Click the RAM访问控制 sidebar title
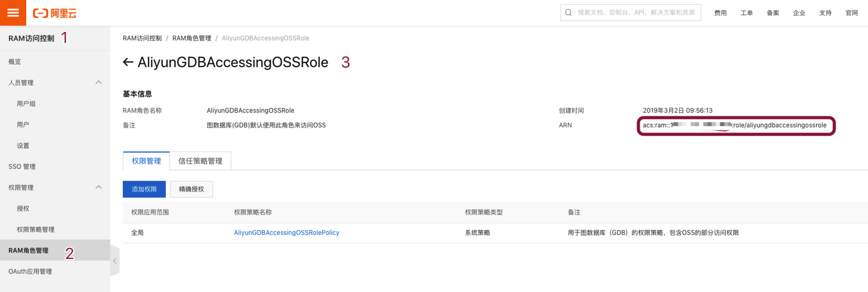Image resolution: width=868 pixels, height=292 pixels. (x=31, y=38)
